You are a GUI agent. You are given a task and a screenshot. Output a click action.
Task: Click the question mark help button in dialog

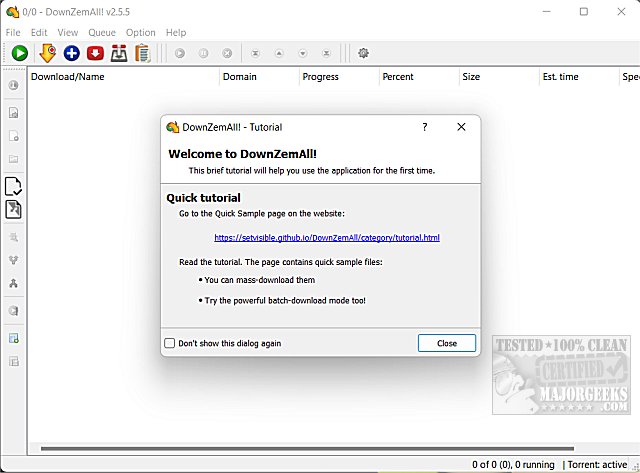click(x=425, y=127)
